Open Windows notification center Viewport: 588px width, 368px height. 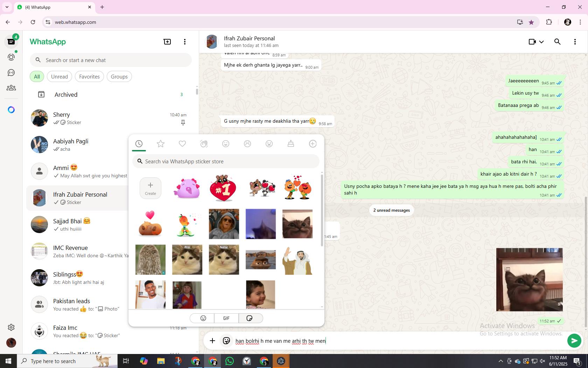tap(577, 361)
